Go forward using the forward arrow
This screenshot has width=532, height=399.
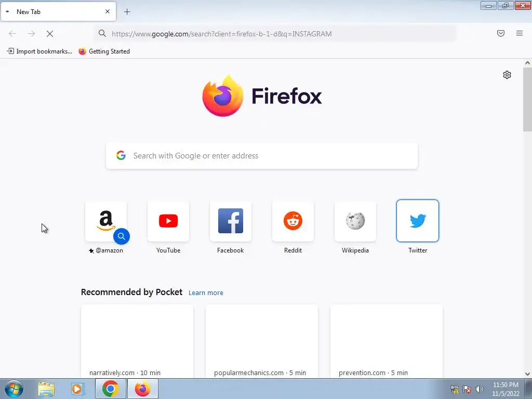pos(31,34)
